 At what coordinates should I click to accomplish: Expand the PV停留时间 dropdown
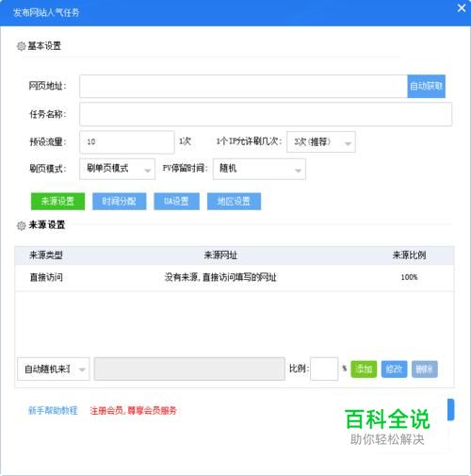pos(259,169)
